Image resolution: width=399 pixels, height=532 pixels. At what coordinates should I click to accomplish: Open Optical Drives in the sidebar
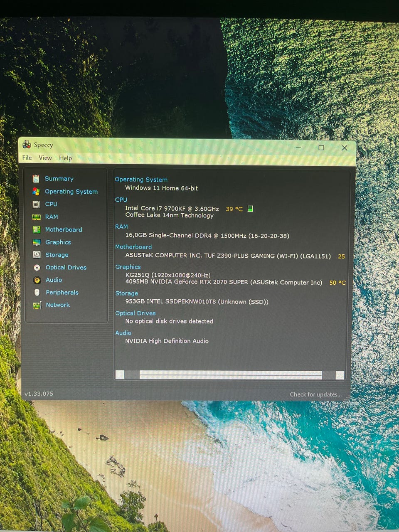(x=66, y=268)
